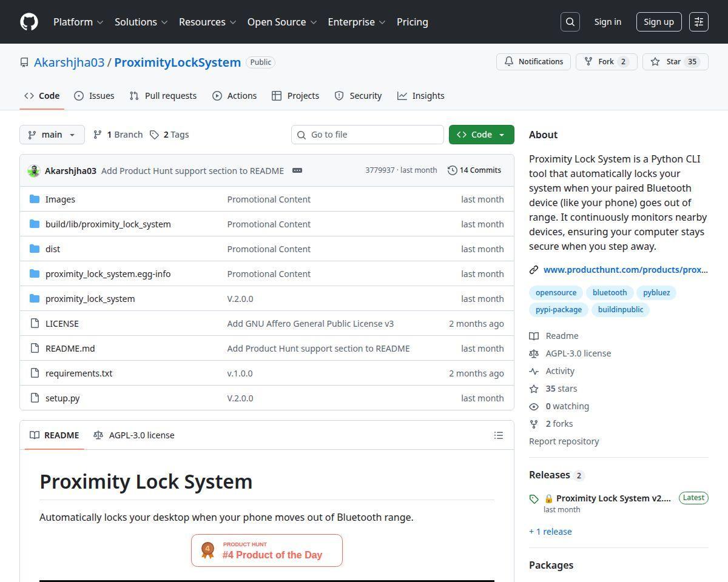728x582 pixels.
Task: Click the bluetooth topic tag
Action: (x=610, y=293)
